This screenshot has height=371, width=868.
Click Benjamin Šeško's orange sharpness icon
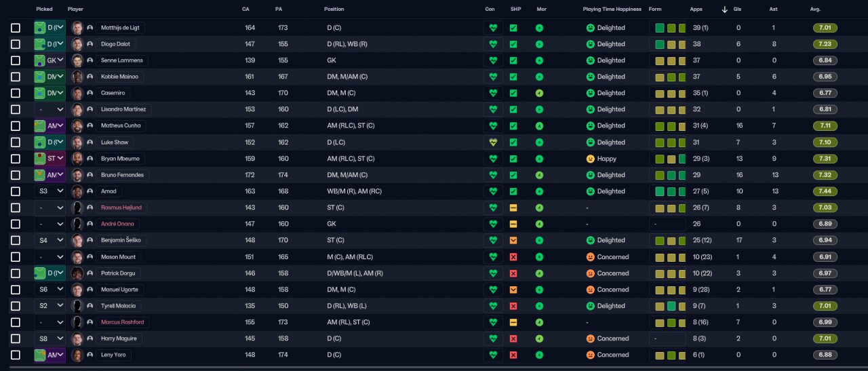[x=513, y=240]
